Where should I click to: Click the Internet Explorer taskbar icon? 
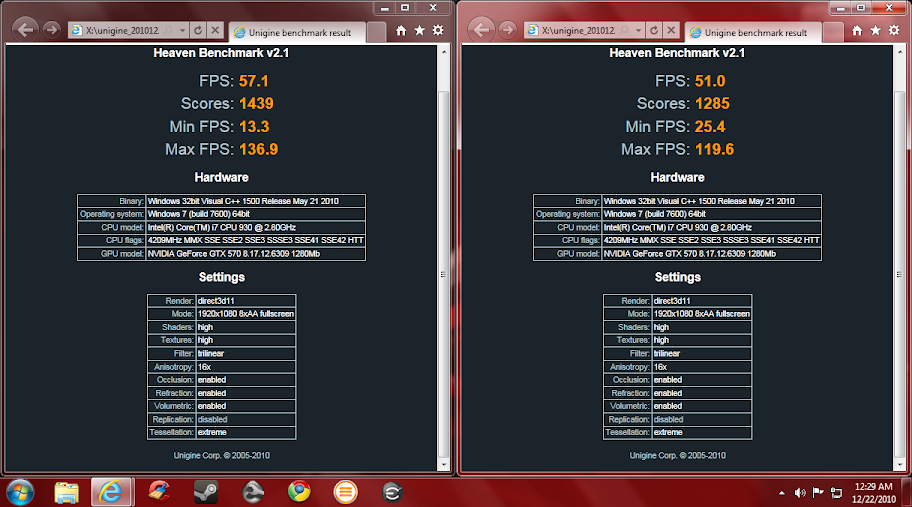[111, 492]
